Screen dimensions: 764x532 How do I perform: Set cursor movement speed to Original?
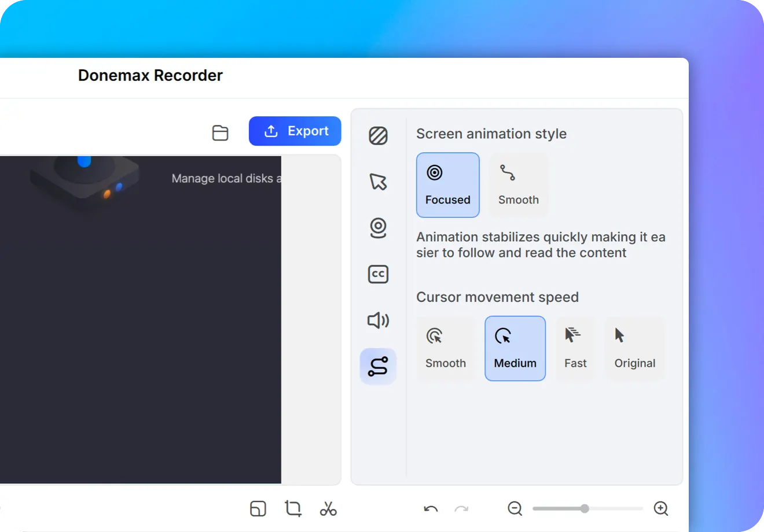(635, 349)
